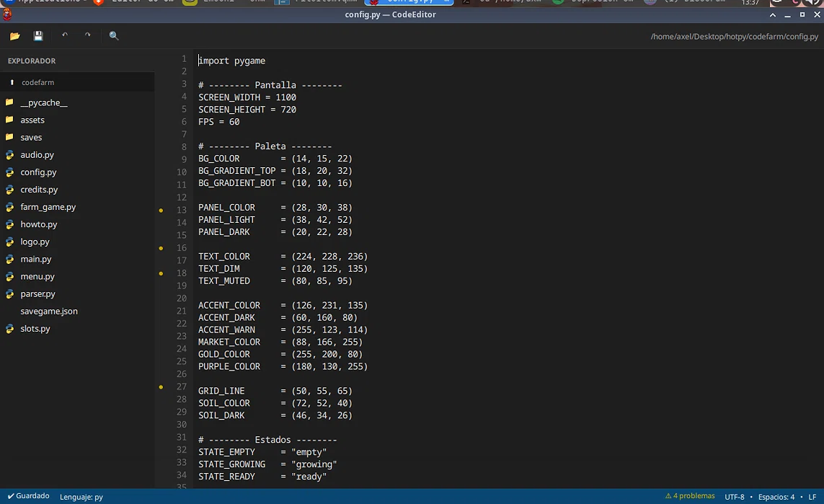Click the '# -------- Pantalla --------' comment

pos(270,85)
